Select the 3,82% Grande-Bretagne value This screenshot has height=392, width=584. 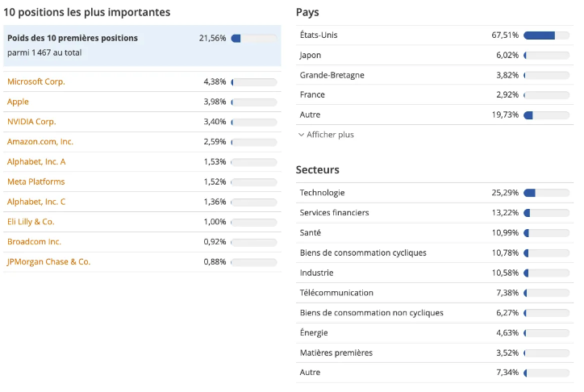point(507,75)
